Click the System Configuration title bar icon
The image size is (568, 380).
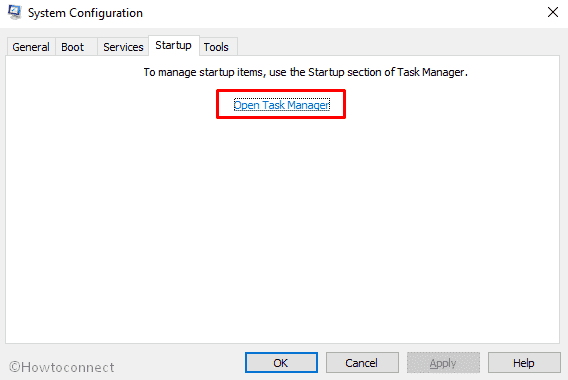[x=14, y=12]
